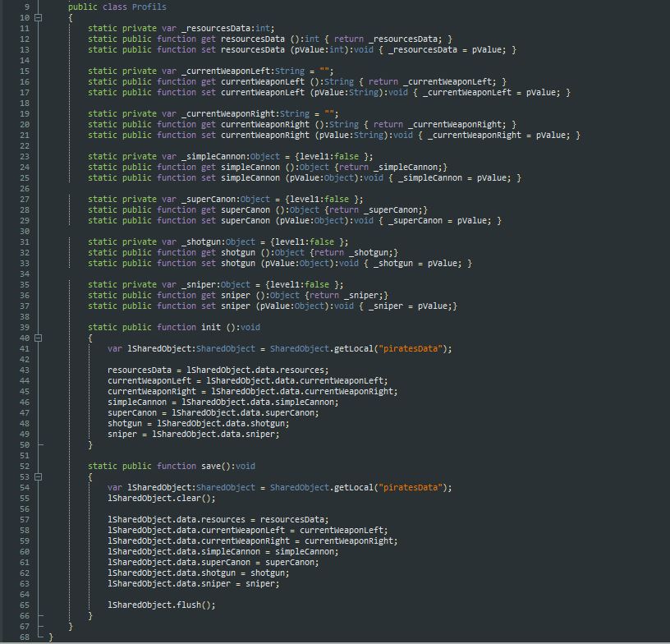Screen dimensions: 670x644
Task: Click line number 52 in gutter
Action: coord(25,467)
